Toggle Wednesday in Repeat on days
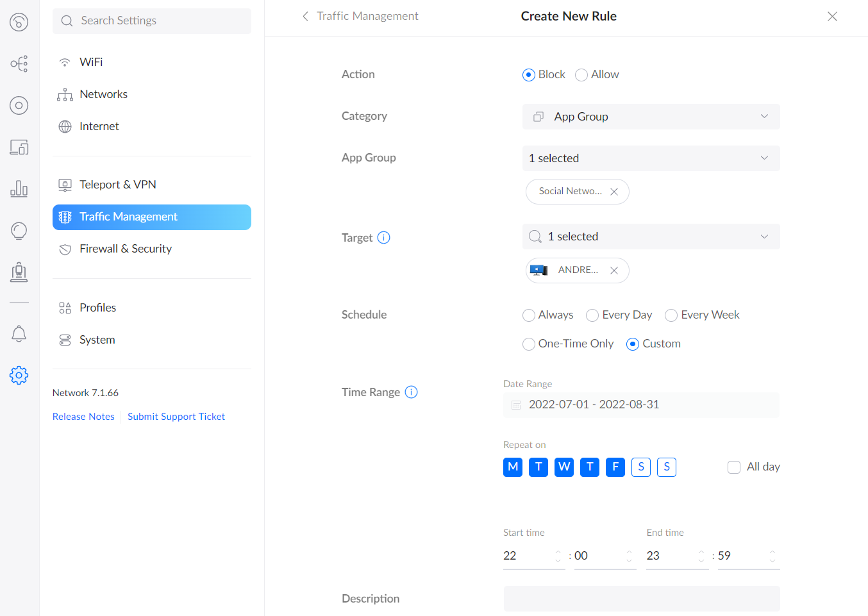 click(x=564, y=467)
